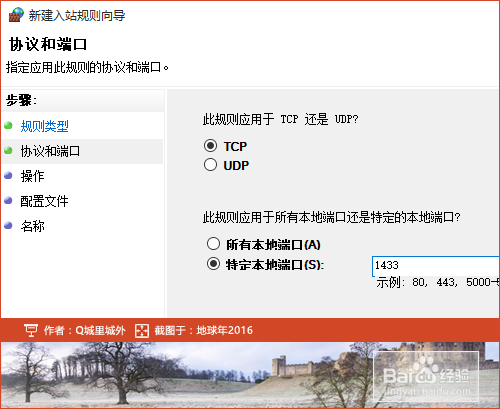This screenshot has width=500, height=409.
Task: Click the 配置文件 step in sidebar
Action: (44, 201)
